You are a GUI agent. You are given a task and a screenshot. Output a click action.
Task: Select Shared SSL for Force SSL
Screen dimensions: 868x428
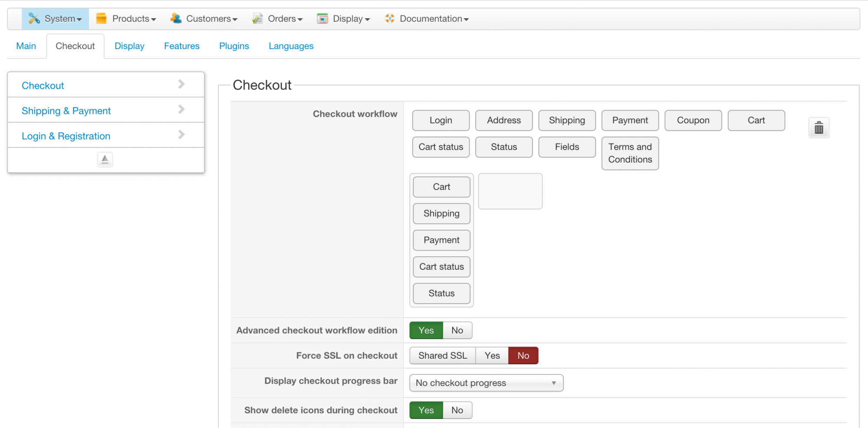coord(443,356)
